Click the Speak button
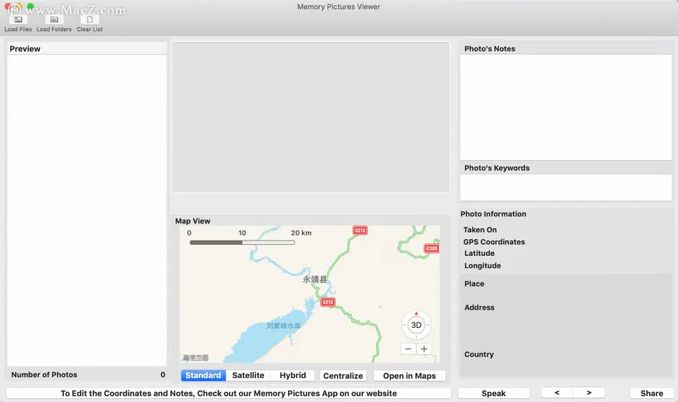 (x=494, y=393)
